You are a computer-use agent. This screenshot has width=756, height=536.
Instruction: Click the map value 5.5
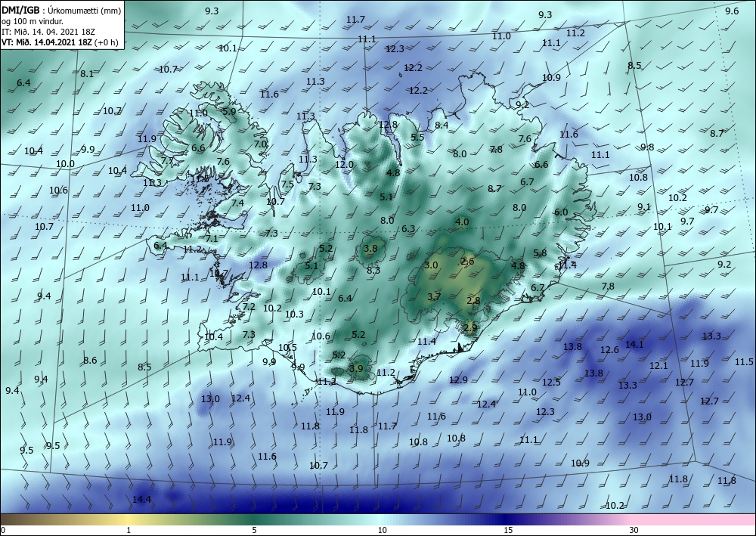point(417,138)
